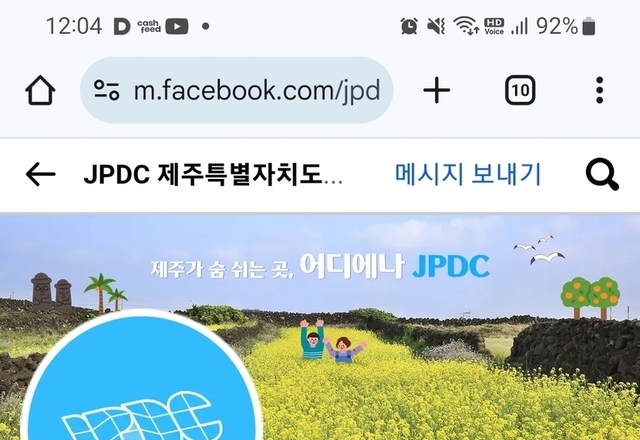Screen dimensions: 640x440
Task: Tap the alarm clock status icon
Action: (x=409, y=27)
